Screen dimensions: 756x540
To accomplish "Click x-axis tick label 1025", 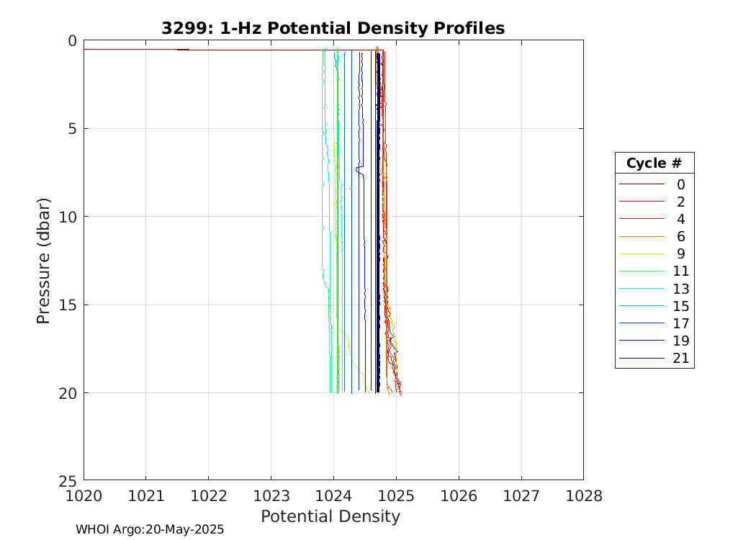I will (396, 495).
